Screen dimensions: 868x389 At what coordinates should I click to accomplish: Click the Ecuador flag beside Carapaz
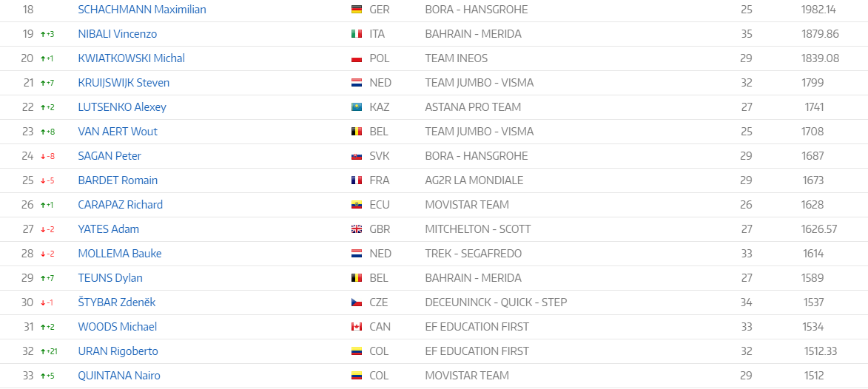357,205
